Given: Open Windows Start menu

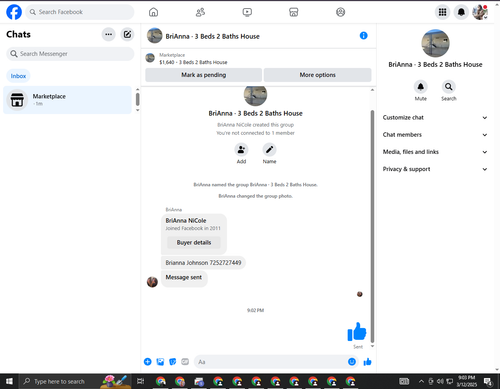Looking at the screenshot, I should tap(9, 381).
